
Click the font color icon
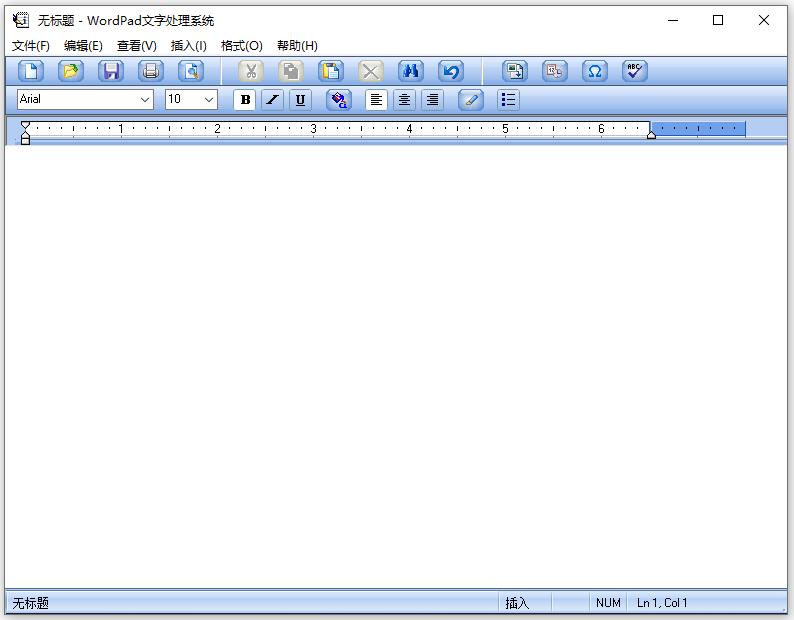[339, 100]
